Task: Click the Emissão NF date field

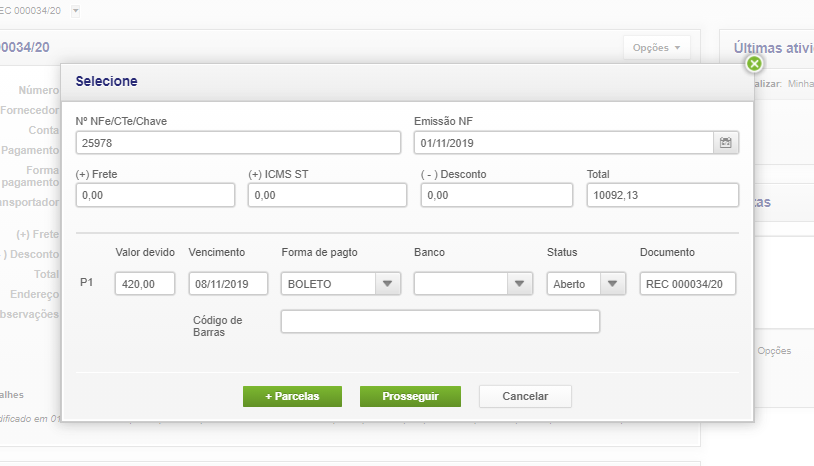Action: [563, 143]
